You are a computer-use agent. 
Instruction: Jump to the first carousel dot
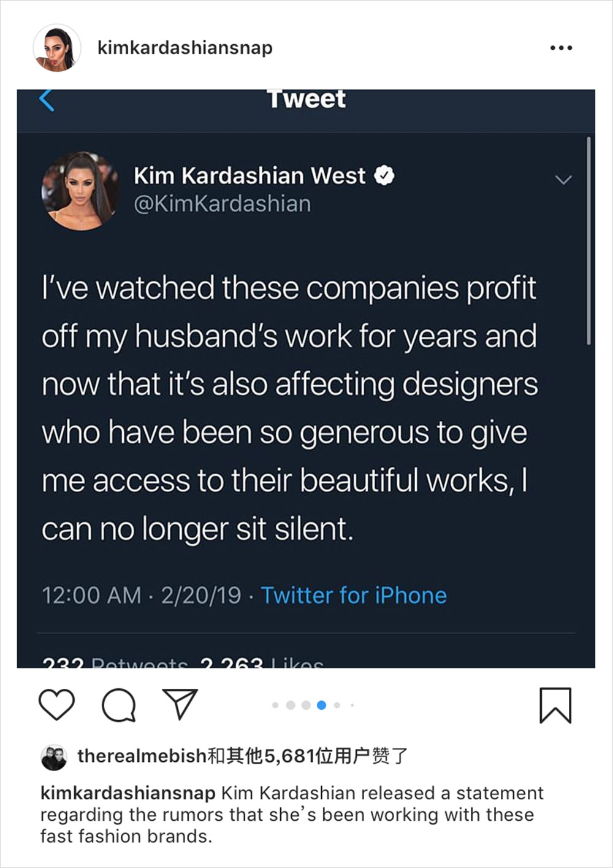coord(275,705)
